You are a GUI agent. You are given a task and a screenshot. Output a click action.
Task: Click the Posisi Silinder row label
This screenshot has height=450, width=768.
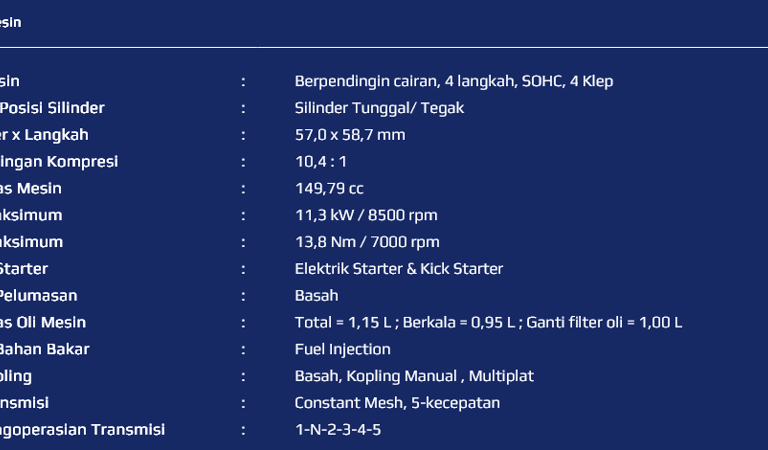point(52,108)
